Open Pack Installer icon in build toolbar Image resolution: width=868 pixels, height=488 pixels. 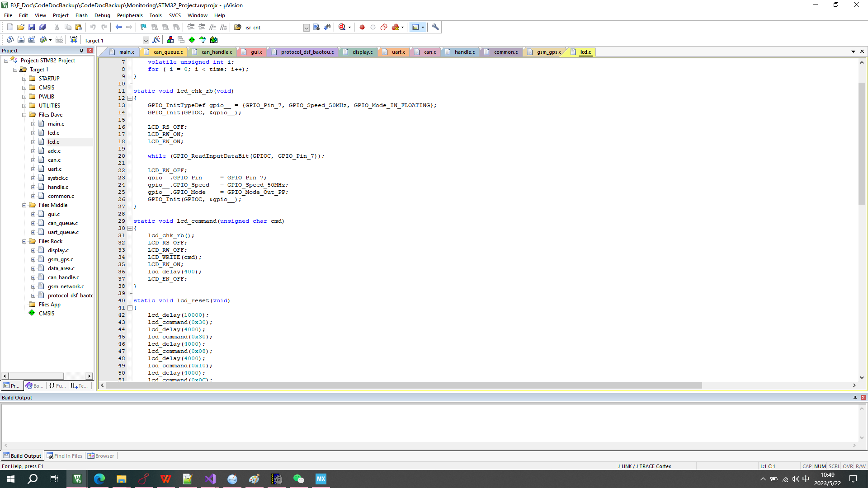214,40
